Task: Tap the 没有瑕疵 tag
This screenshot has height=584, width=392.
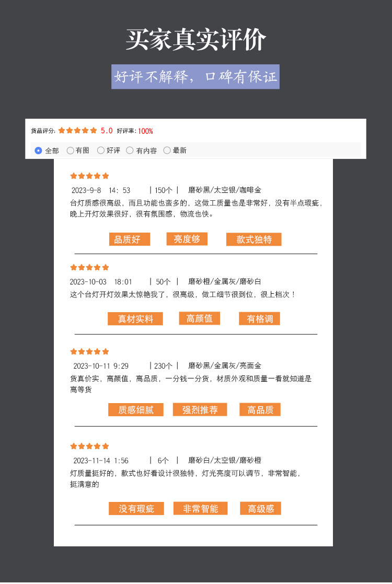Action: tap(136, 508)
